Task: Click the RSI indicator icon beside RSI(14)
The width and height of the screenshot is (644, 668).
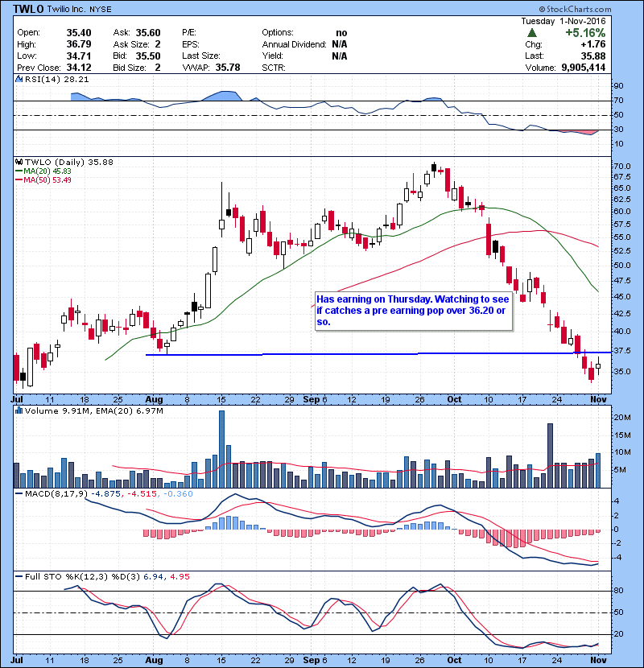Action: (x=19, y=79)
